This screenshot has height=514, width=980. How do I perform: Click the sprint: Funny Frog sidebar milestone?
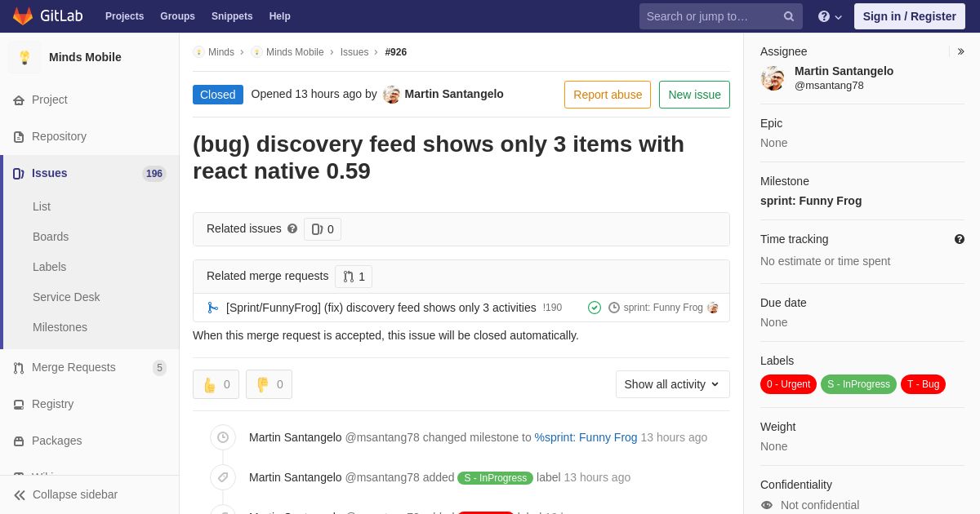[811, 201]
